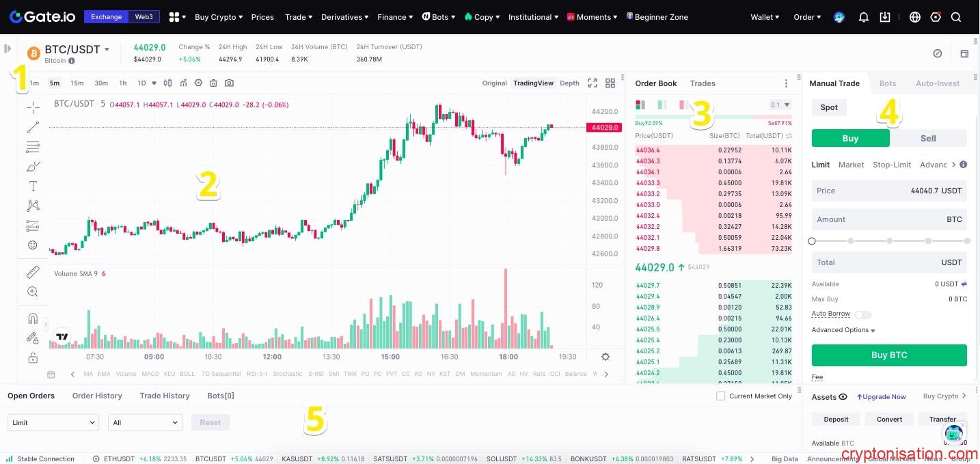Screen dimensions: 980x464
Task: Toggle the Auto Borrow switch
Action: (x=862, y=314)
